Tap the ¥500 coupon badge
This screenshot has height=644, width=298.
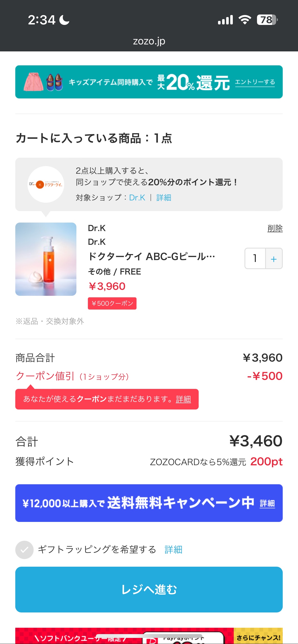pyautogui.click(x=112, y=303)
